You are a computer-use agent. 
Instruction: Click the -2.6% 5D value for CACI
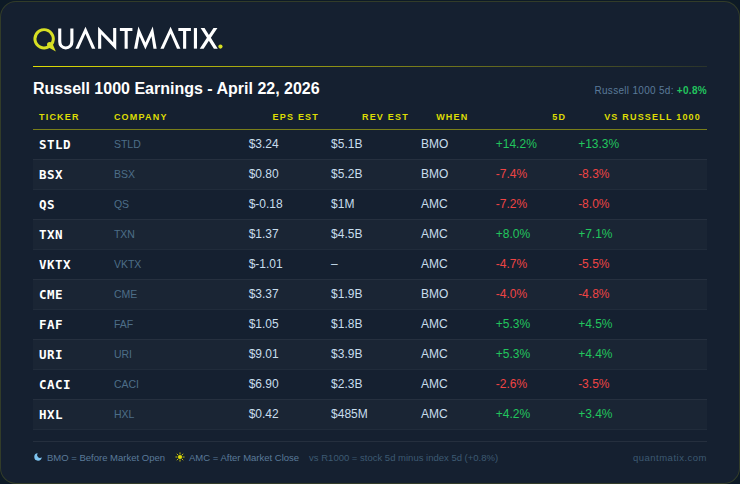point(512,384)
